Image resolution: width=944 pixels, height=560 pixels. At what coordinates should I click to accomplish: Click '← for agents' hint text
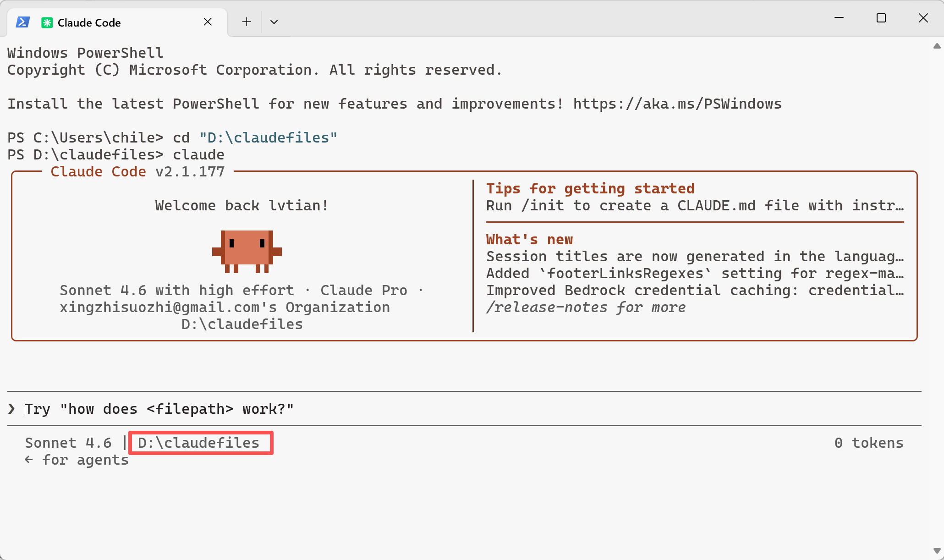click(x=77, y=460)
